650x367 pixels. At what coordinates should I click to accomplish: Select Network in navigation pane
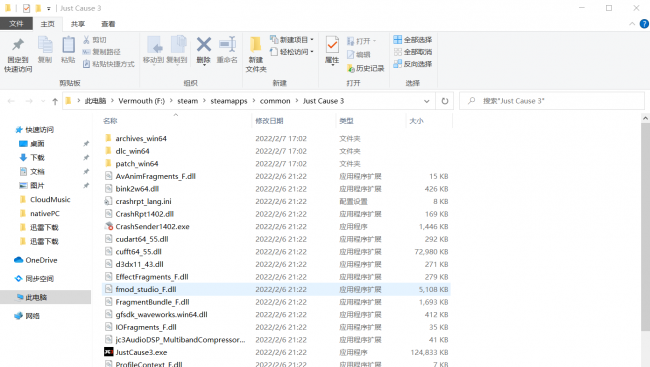pyautogui.click(x=32, y=316)
